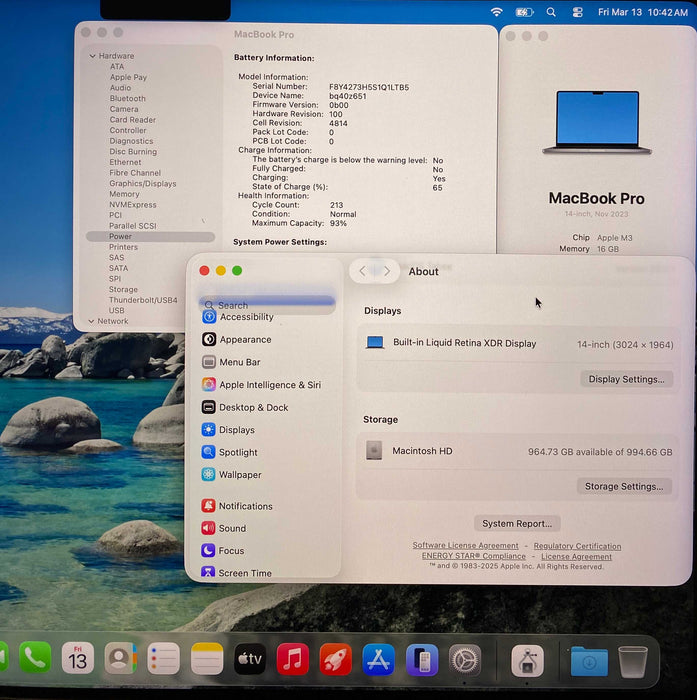Screen dimensions: 697x700
Task: Open Displays in settings sidebar
Action: (x=229, y=430)
